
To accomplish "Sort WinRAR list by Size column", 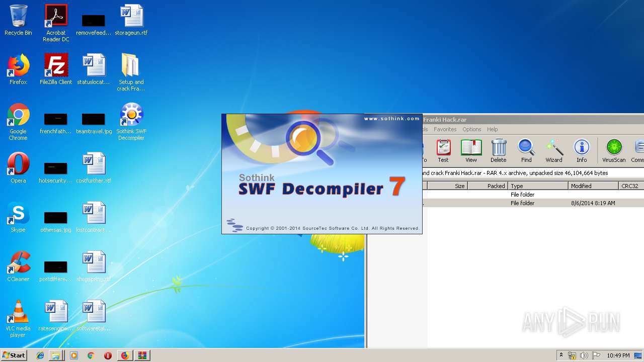I will (x=447, y=186).
